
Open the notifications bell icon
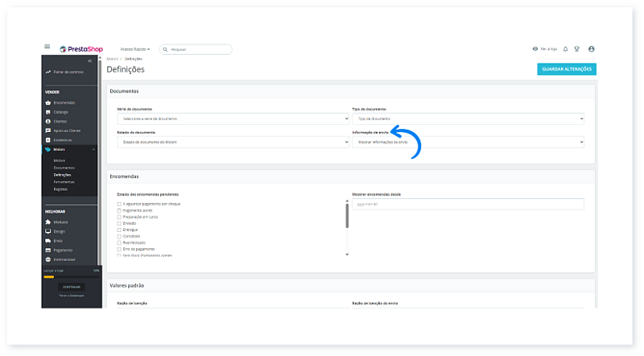click(x=565, y=49)
